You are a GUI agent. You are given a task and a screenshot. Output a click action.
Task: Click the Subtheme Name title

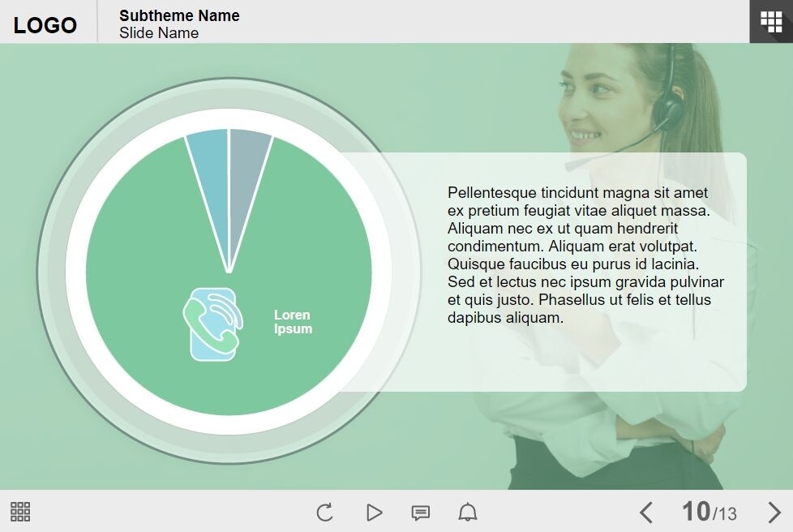point(179,15)
